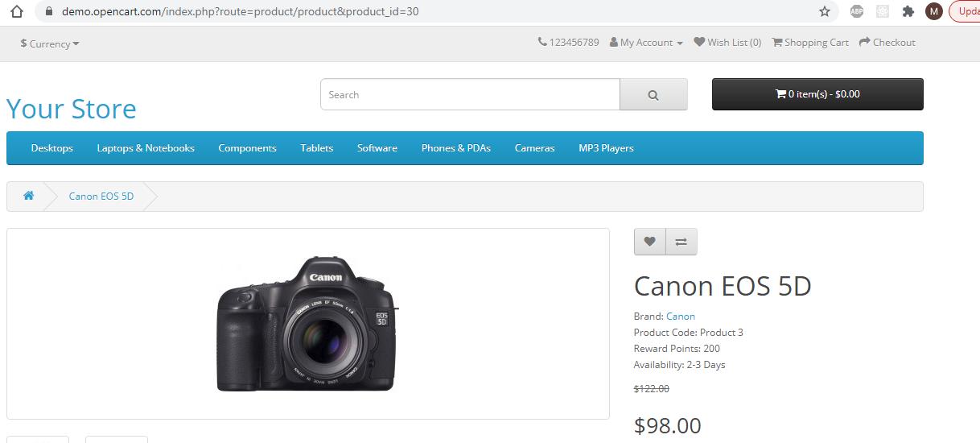
Task: Click the Canon EOS 5D product heading
Action: (723, 286)
